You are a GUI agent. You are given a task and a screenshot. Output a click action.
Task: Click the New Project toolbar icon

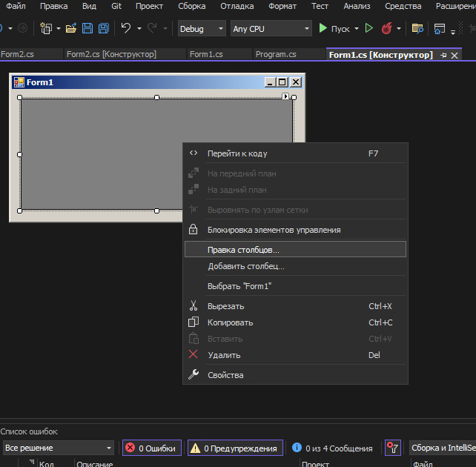click(46, 28)
